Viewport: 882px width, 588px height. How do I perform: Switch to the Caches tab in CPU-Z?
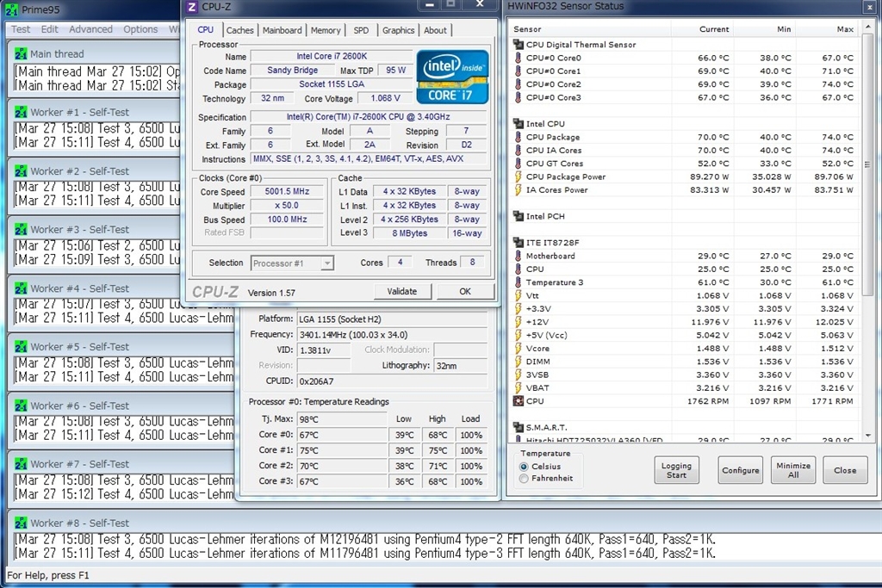[x=240, y=30]
